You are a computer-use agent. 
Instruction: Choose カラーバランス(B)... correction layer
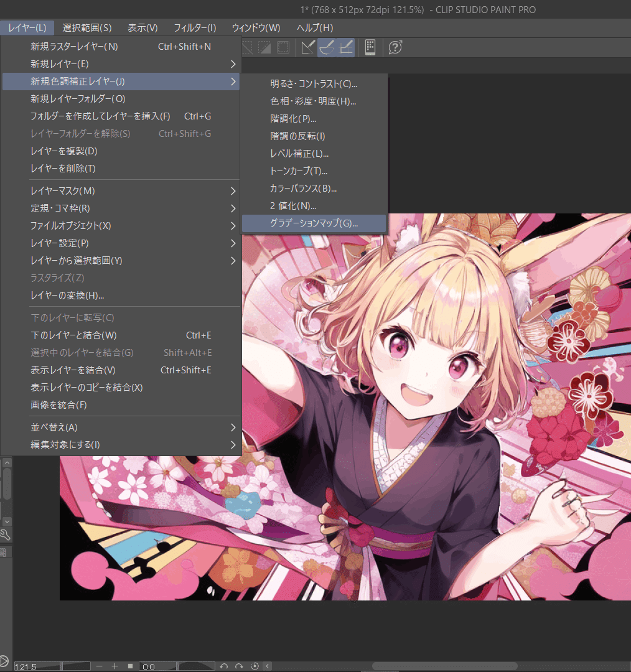tap(314, 189)
